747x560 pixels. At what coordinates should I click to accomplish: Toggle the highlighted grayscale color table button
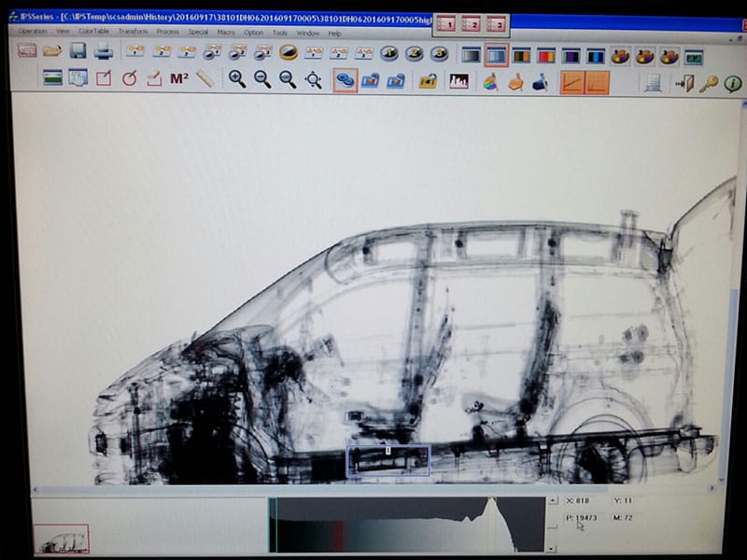coord(496,55)
